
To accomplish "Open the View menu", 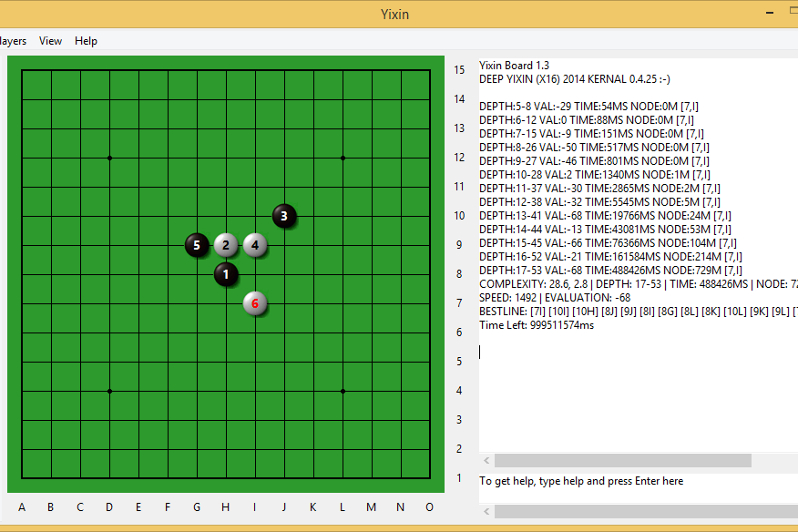I will coord(50,41).
